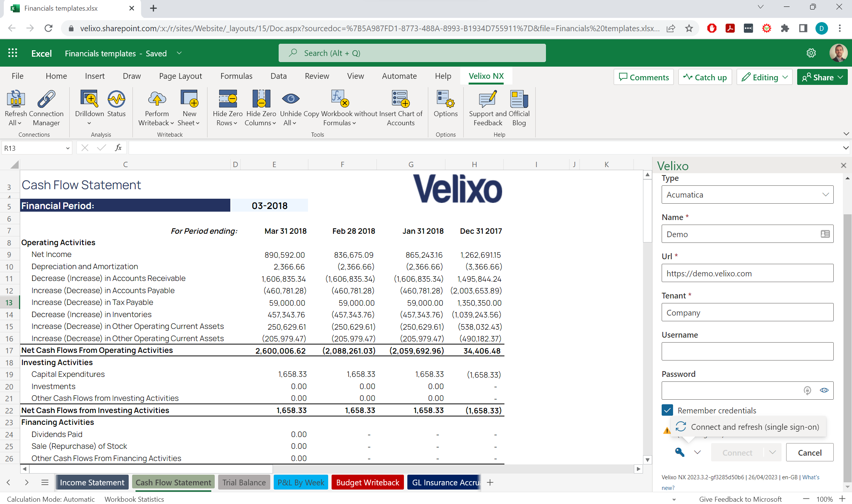Close the Velixo task pane
Screen dimensions: 852x504
pyautogui.click(x=843, y=166)
